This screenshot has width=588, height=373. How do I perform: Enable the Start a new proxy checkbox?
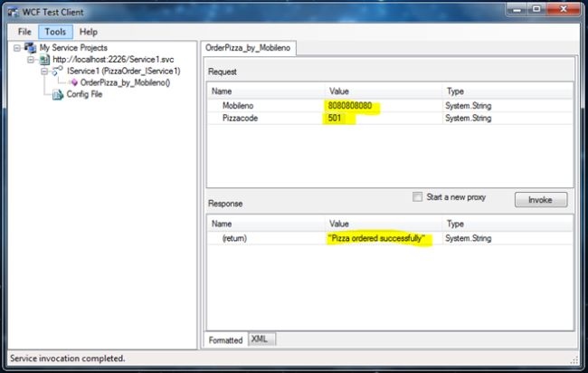(x=417, y=197)
